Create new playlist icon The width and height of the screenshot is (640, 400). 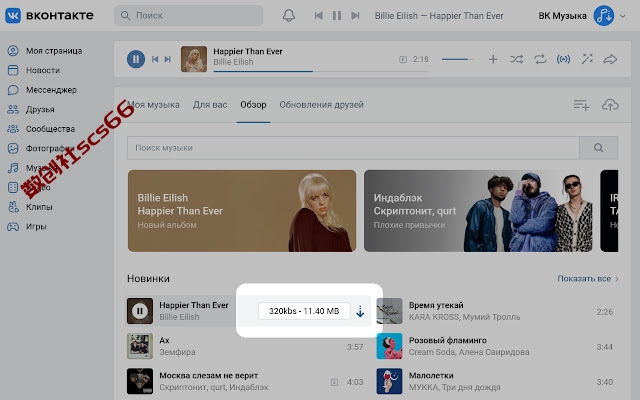(x=581, y=105)
